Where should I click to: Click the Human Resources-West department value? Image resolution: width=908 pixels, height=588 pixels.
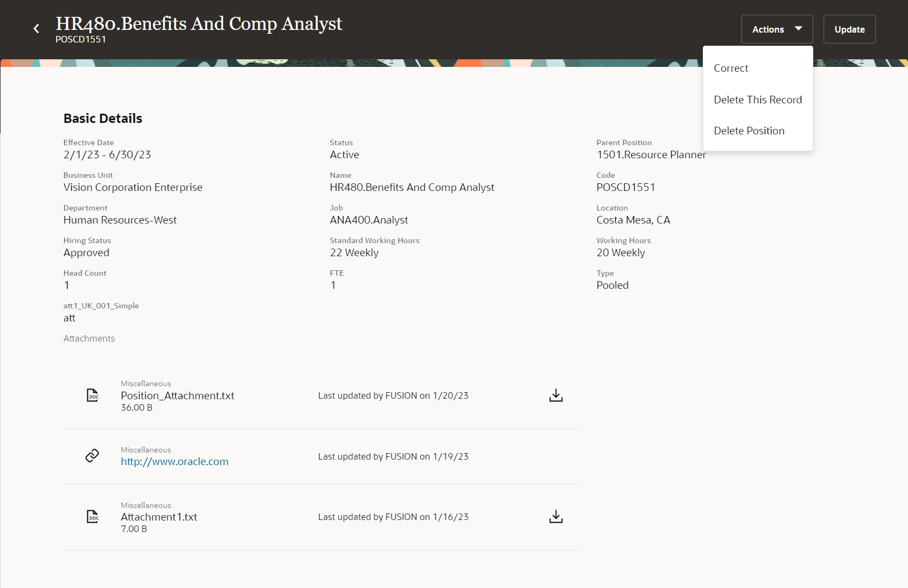120,220
